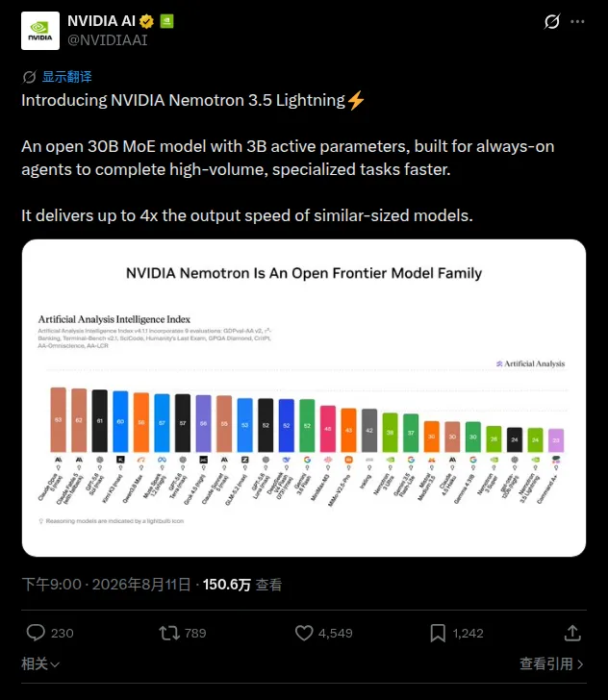Like the post with the heart icon
This screenshot has height=700, width=608.
[x=304, y=633]
